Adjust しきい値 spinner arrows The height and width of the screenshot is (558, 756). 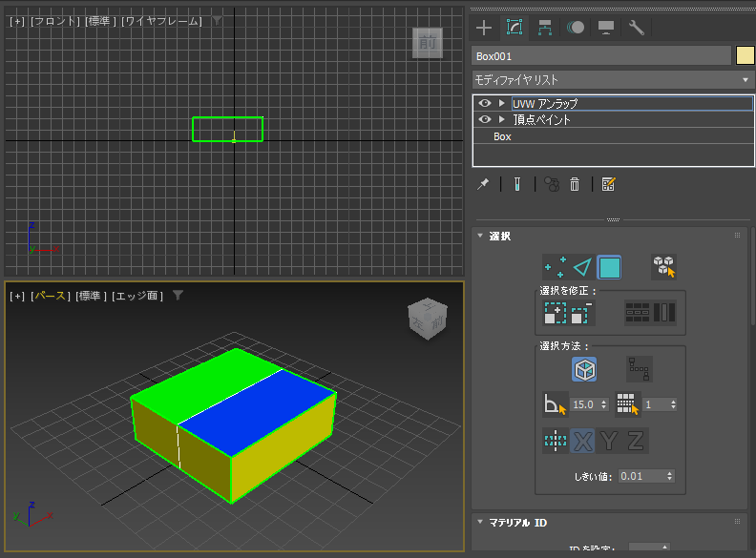click(670, 476)
